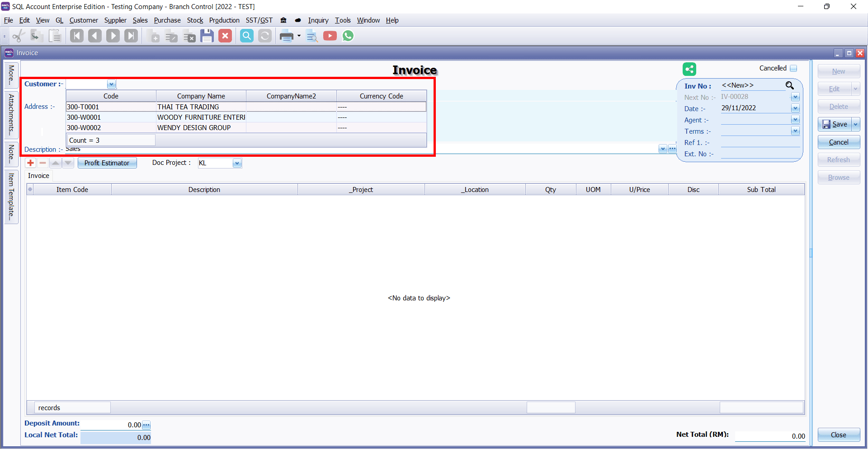Open the Tools menu
The height and width of the screenshot is (449, 868).
click(343, 20)
